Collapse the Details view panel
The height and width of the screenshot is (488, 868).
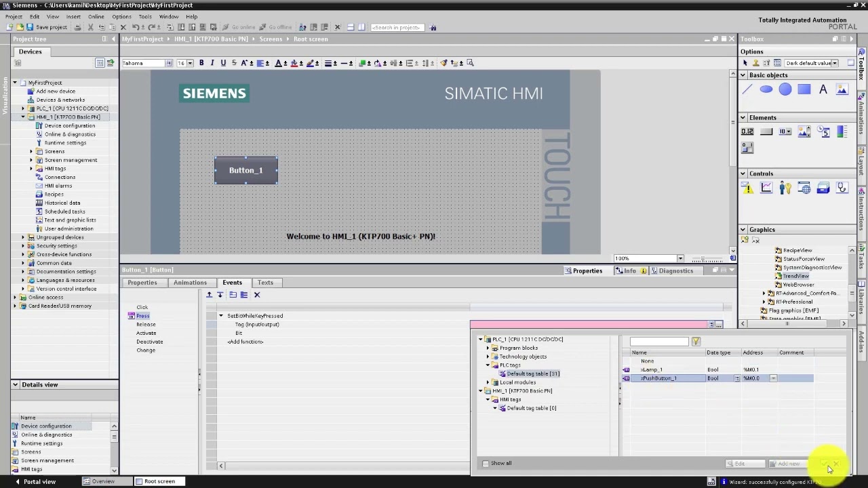point(15,384)
